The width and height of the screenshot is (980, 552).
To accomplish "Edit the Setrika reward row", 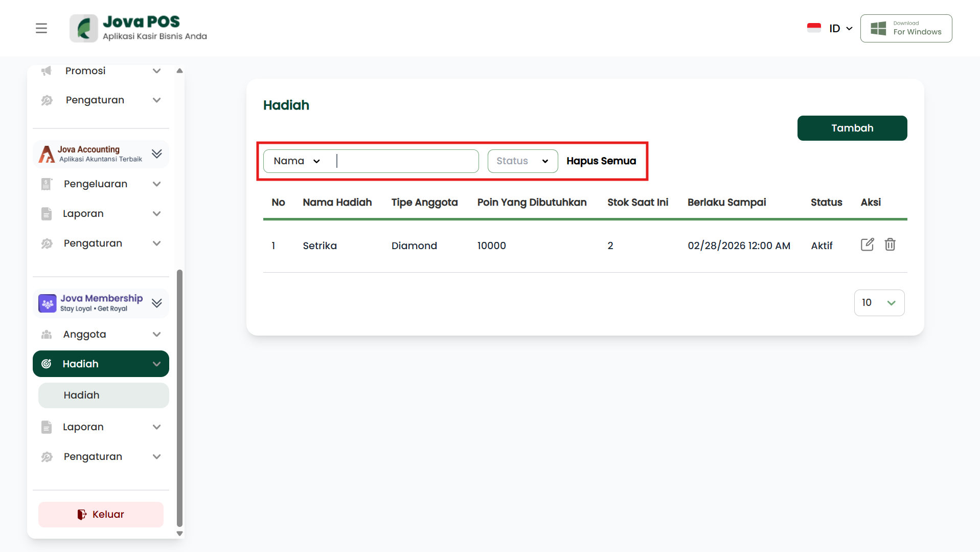I will tap(867, 245).
